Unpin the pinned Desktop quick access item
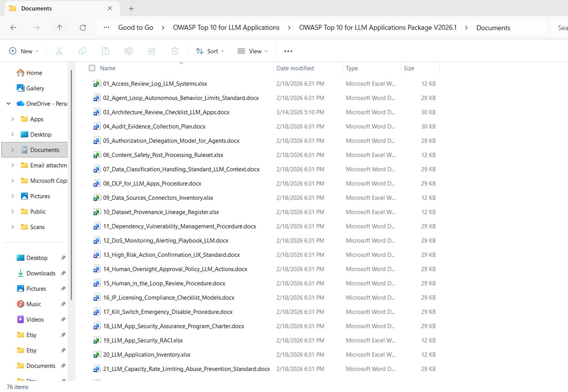 (63, 258)
